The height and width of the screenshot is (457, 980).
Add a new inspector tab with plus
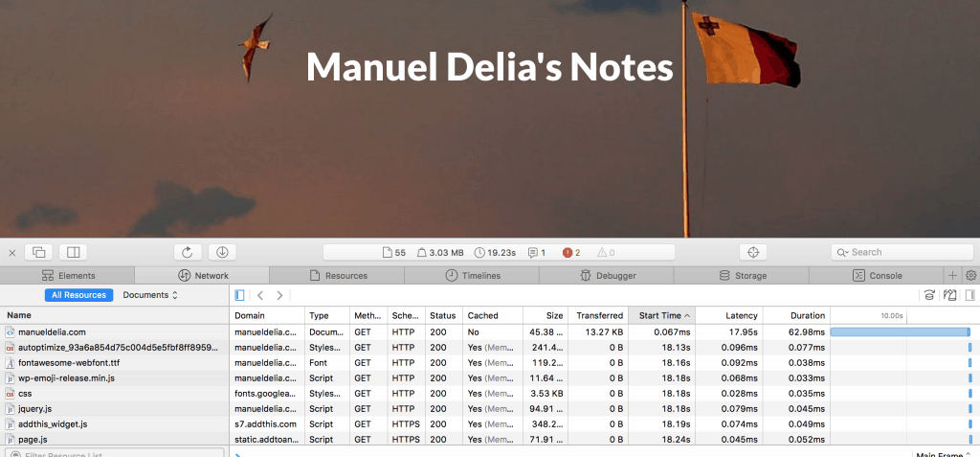click(952, 276)
